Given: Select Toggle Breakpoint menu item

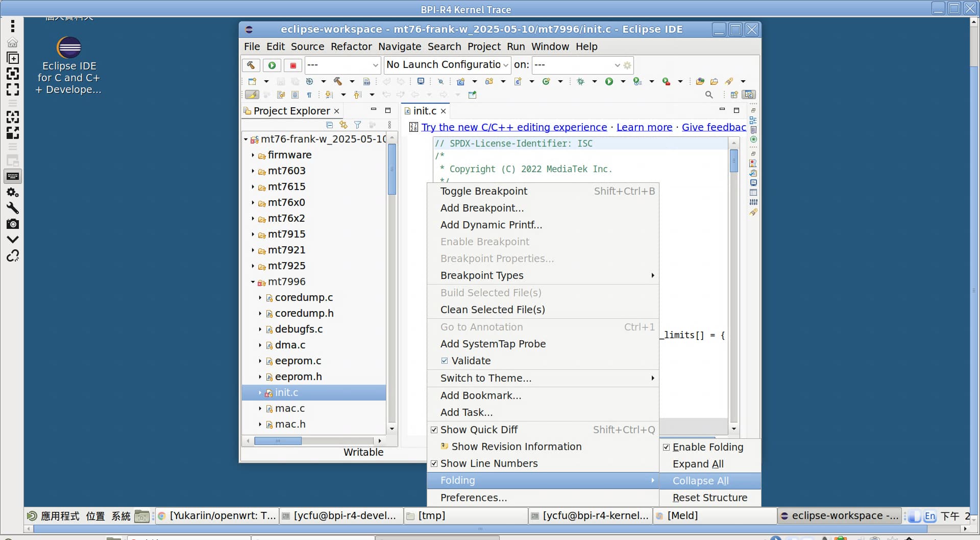Looking at the screenshot, I should click(543, 191).
